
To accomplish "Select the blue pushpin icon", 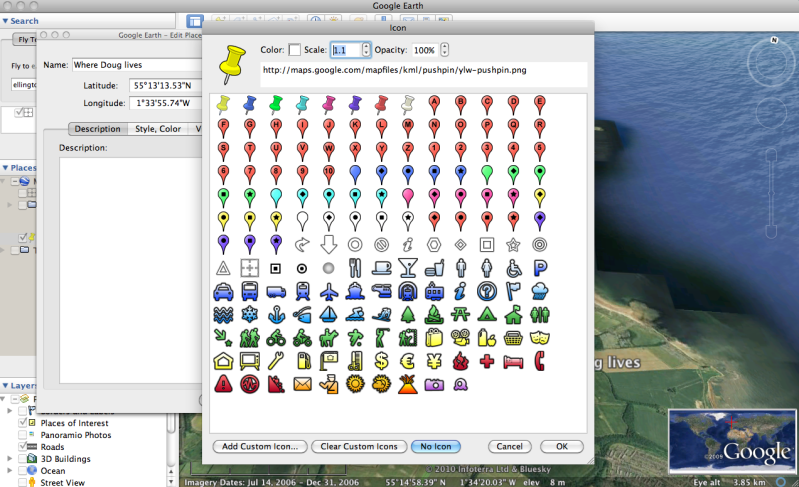I will 249,103.
